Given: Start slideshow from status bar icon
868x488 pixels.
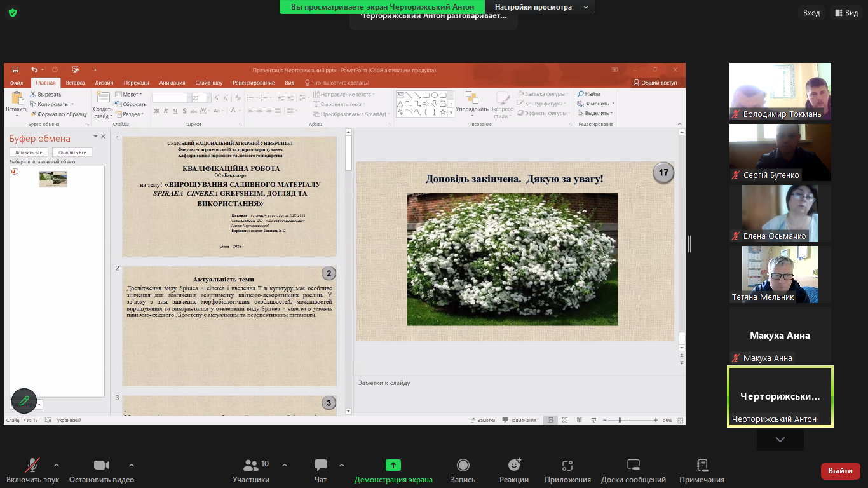Looking at the screenshot, I should (x=592, y=420).
